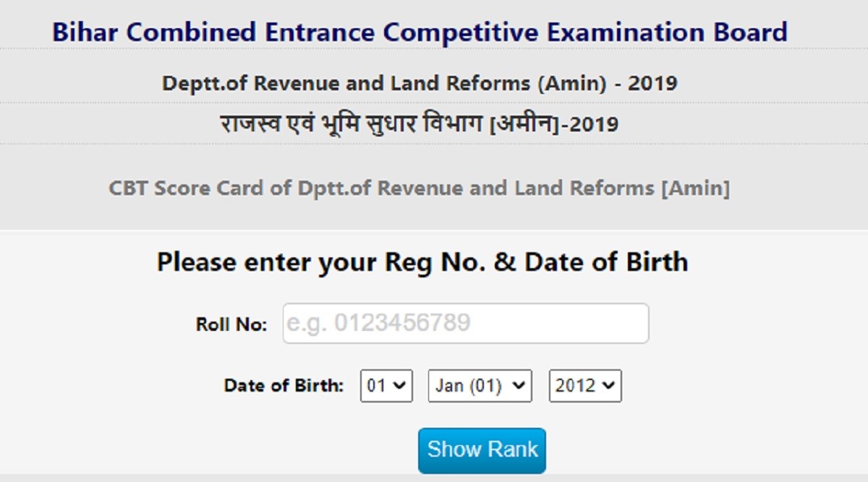Click the chevron arrow on the year selector
The height and width of the screenshot is (482, 868).
(608, 386)
